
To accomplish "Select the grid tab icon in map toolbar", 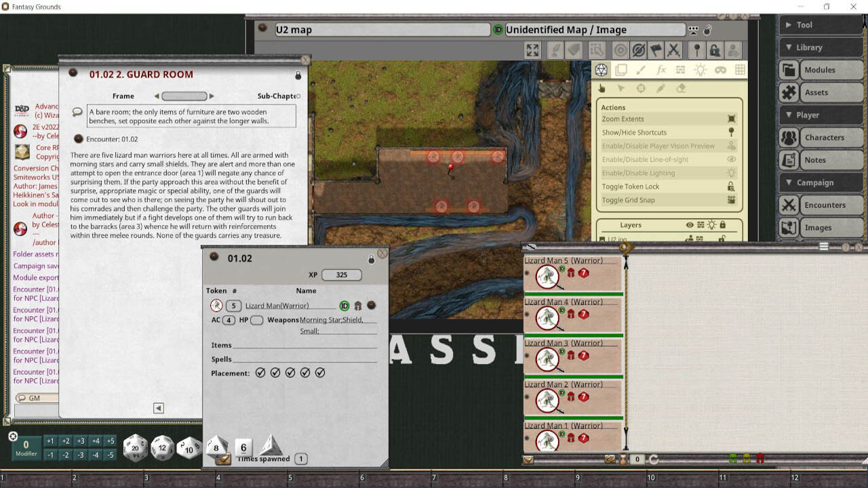I will [x=740, y=70].
